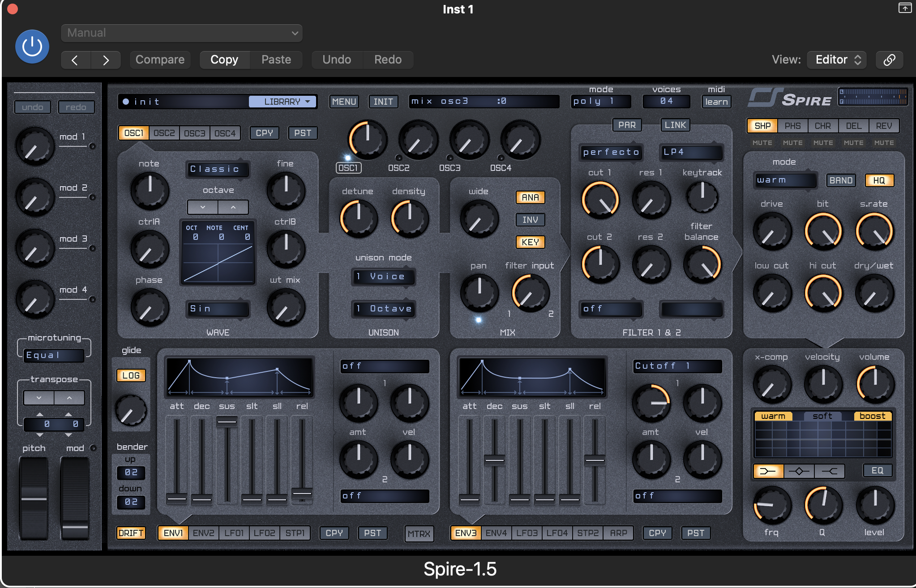Viewport: 916px width, 588px height.
Task: Switch to OSC3 tab
Action: pyautogui.click(x=194, y=133)
